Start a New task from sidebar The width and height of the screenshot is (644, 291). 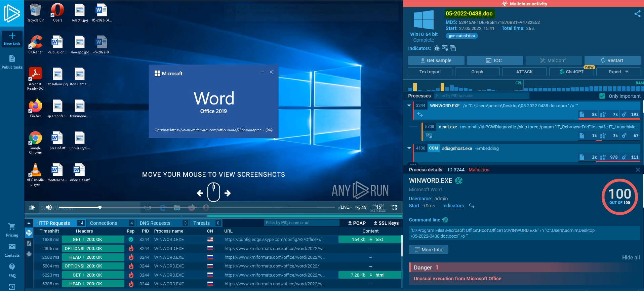coord(12,39)
